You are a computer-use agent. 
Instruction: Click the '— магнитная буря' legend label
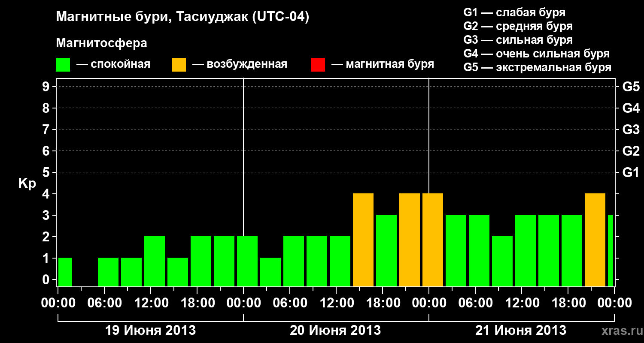(x=383, y=64)
